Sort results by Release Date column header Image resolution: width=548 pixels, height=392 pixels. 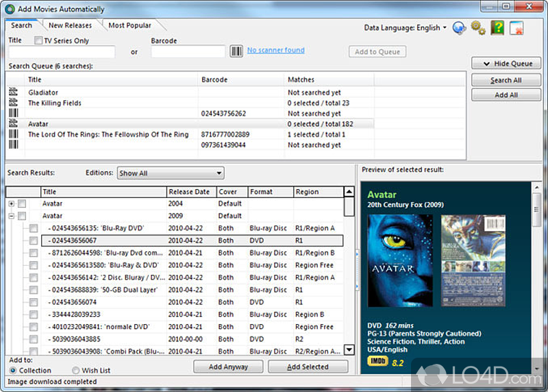pos(191,192)
